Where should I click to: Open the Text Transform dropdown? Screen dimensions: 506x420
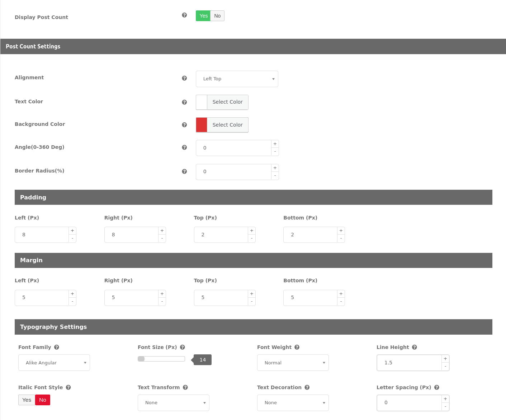[173, 403]
